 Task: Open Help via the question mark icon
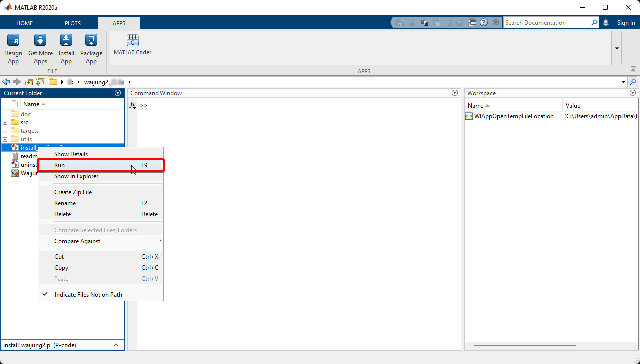pos(484,23)
